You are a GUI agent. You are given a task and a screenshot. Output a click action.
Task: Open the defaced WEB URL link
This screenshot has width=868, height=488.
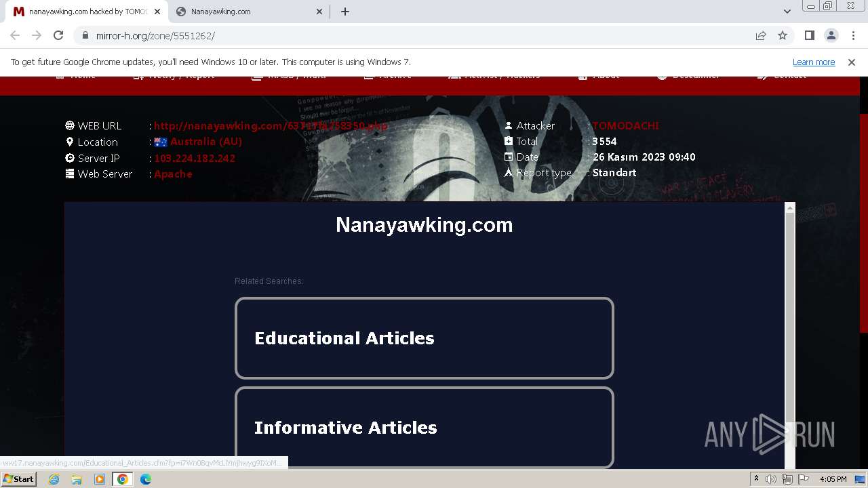(x=271, y=125)
